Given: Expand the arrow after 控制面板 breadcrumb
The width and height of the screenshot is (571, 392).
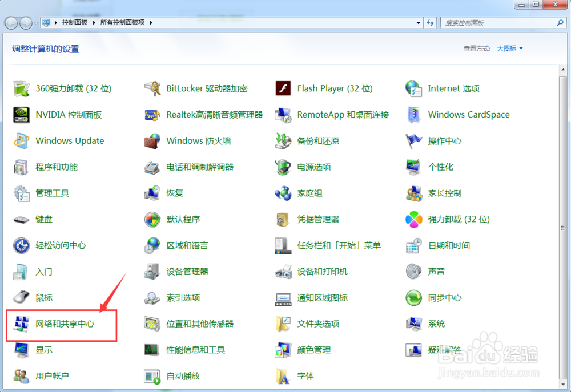Looking at the screenshot, I should point(94,23).
